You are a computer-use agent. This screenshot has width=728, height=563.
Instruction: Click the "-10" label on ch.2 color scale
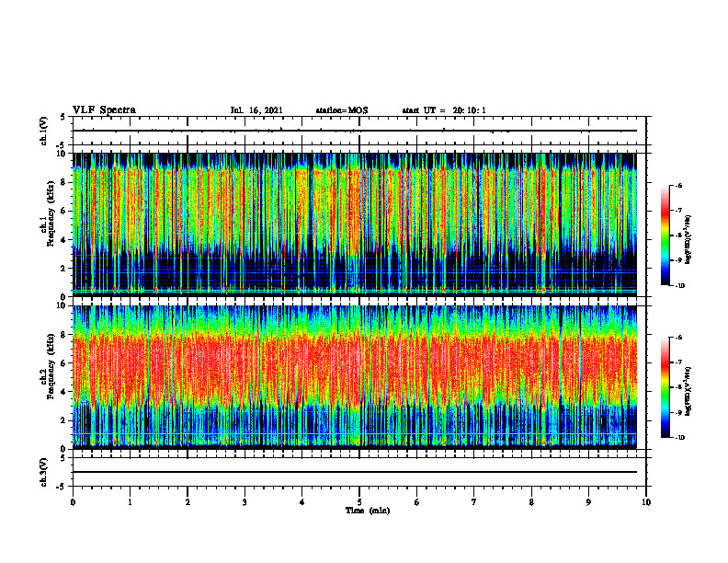pyautogui.click(x=679, y=438)
